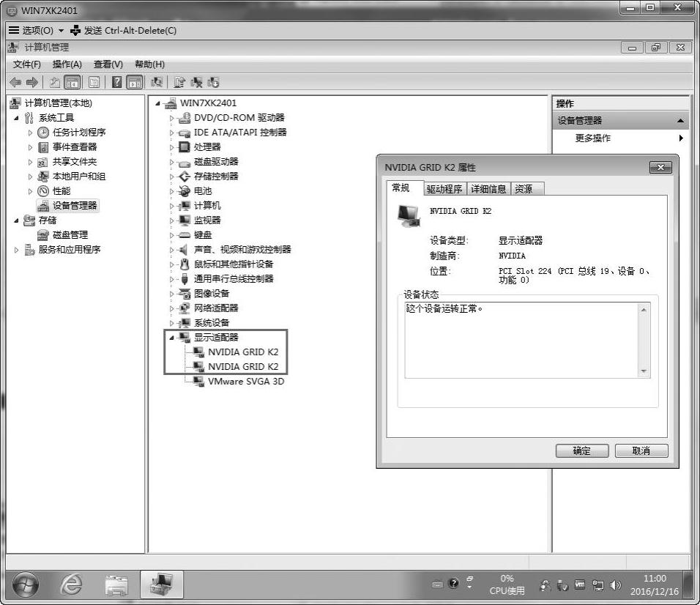The width and height of the screenshot is (700, 605).
Task: Collapse the WIN7XK2401 root node
Action: (x=157, y=103)
